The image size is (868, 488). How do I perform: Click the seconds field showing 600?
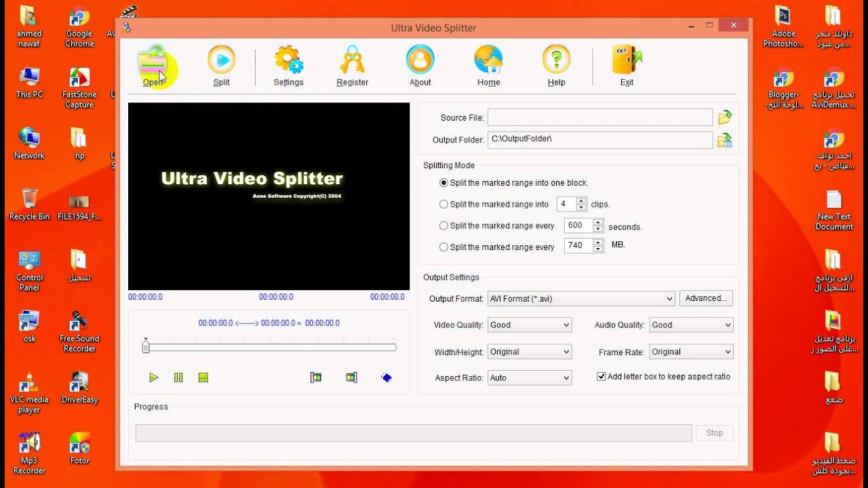(578, 226)
